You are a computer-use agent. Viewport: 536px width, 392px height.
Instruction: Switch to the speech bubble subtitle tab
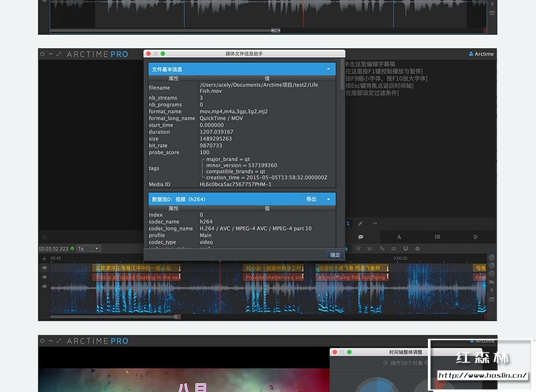click(x=360, y=237)
